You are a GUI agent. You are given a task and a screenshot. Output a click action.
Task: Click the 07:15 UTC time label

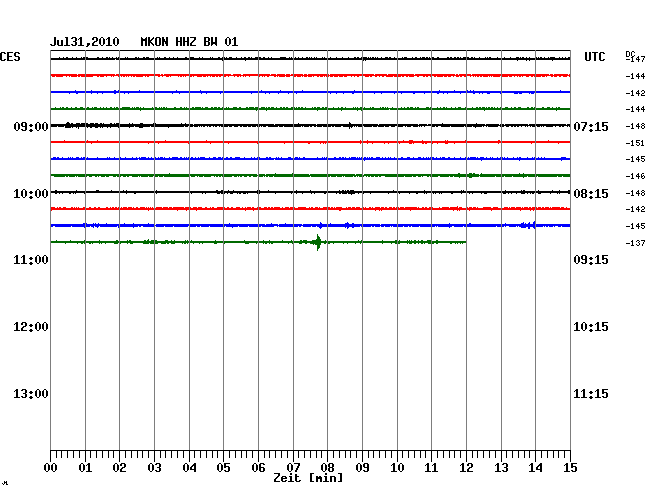point(591,126)
